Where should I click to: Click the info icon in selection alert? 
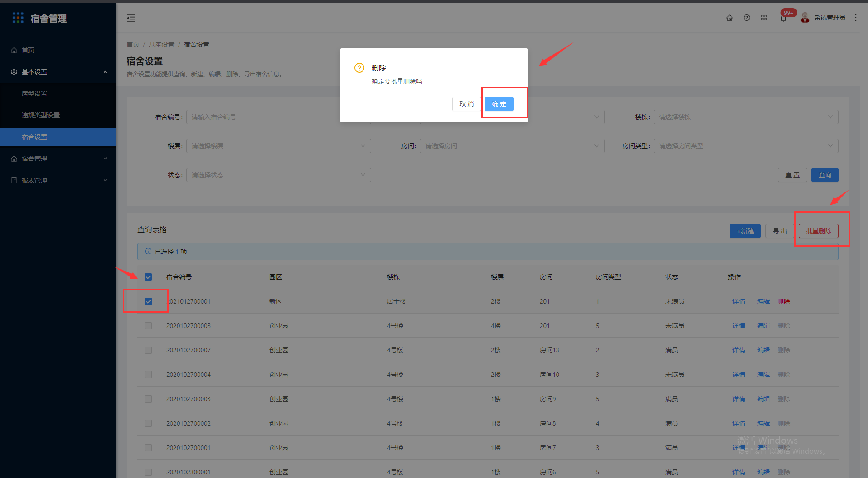point(148,251)
